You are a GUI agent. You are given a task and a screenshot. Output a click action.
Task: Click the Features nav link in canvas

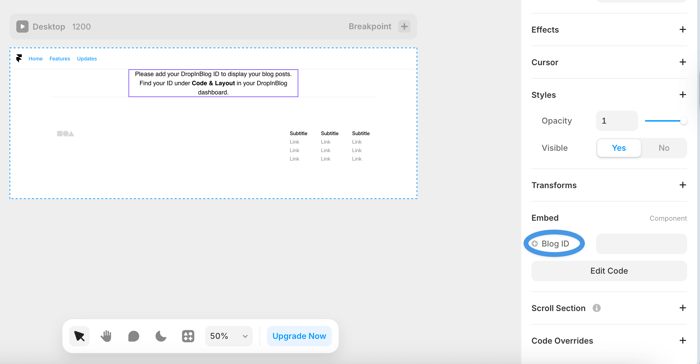point(60,59)
